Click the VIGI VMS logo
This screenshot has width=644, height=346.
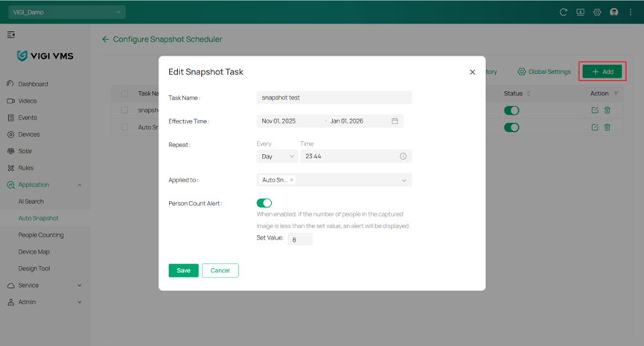(x=45, y=56)
